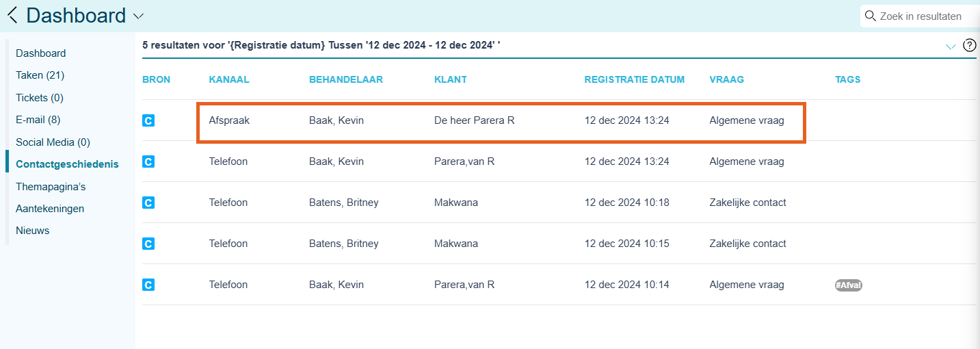The image size is (980, 349).
Task: Click the #Afval tag badge
Action: tap(848, 285)
